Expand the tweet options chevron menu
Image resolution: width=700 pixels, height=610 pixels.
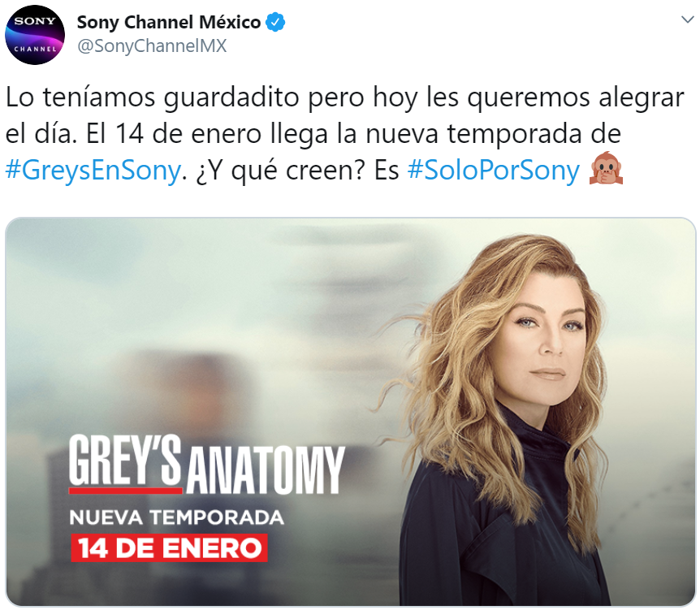tap(688, 19)
